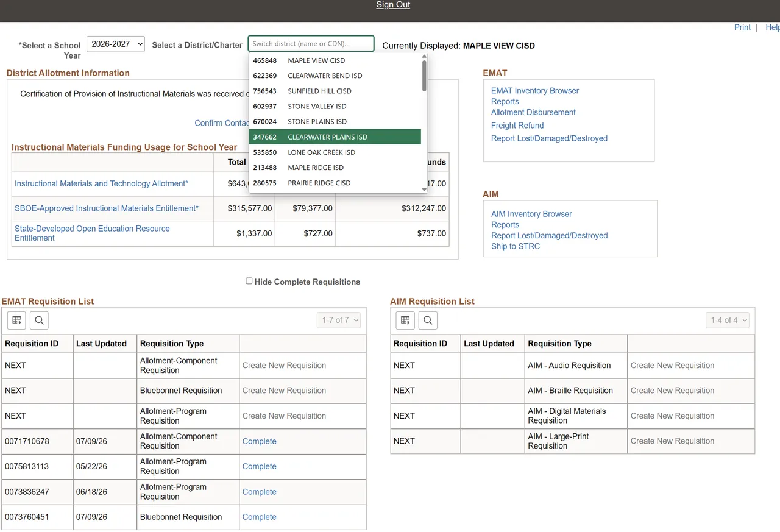Create New Requisition for AIM - Audio row
Image resolution: width=780 pixels, height=532 pixels.
(672, 366)
